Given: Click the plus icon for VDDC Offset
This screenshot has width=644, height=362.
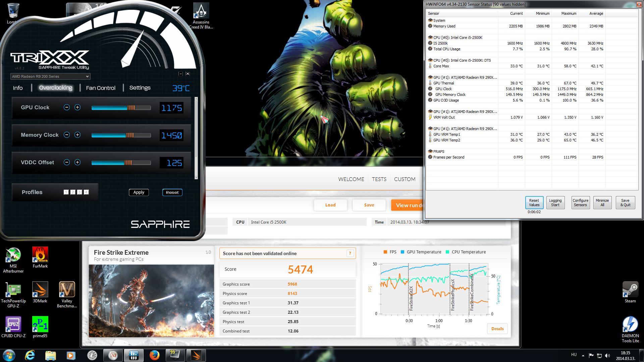Looking at the screenshot, I should (77, 162).
